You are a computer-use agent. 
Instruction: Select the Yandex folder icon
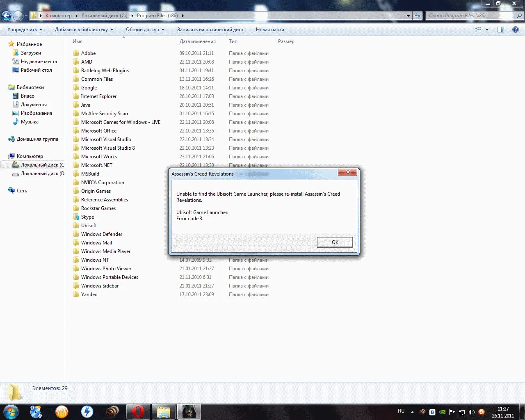coord(76,294)
